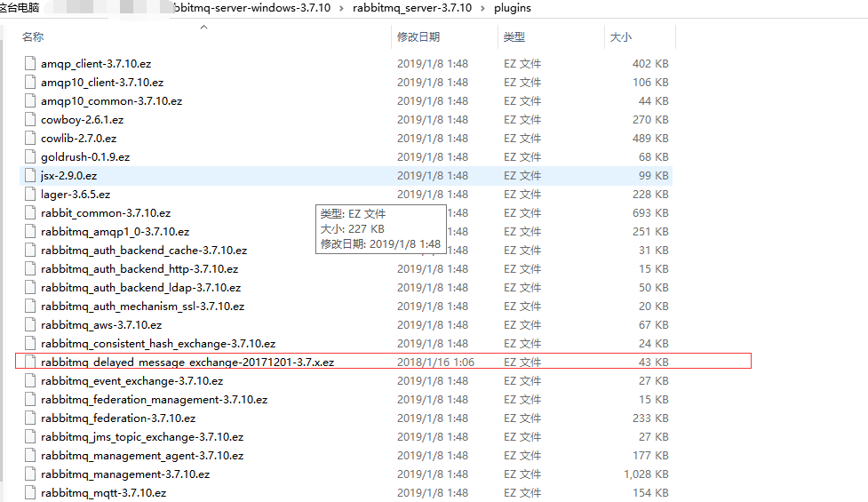Click file icon of rabbit_common-3.7.10.ez
This screenshot has width=868, height=502.
[x=30, y=212]
